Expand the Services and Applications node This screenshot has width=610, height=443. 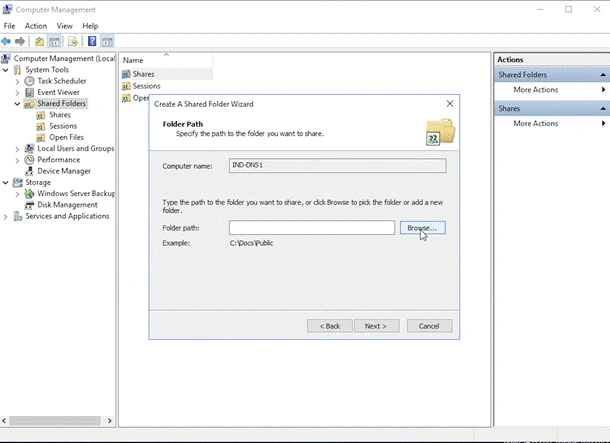tap(5, 217)
